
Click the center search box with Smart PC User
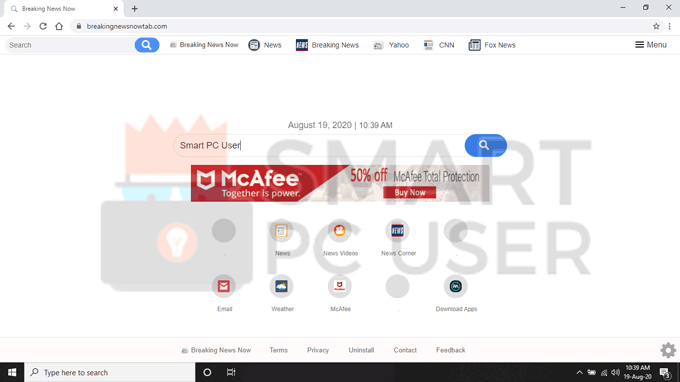(319, 145)
